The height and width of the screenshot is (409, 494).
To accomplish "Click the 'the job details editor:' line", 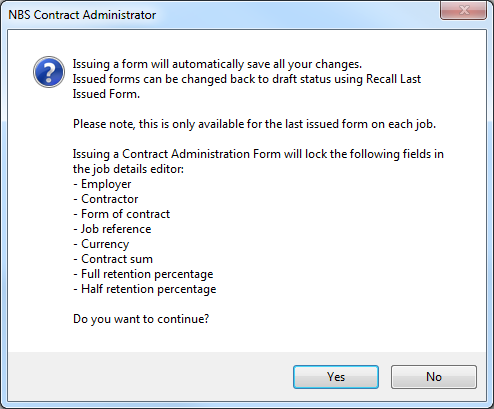I will [128, 169].
